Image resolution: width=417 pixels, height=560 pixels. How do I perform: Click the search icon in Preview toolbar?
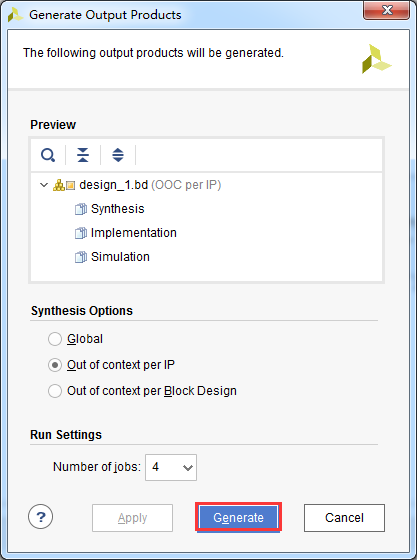click(48, 155)
